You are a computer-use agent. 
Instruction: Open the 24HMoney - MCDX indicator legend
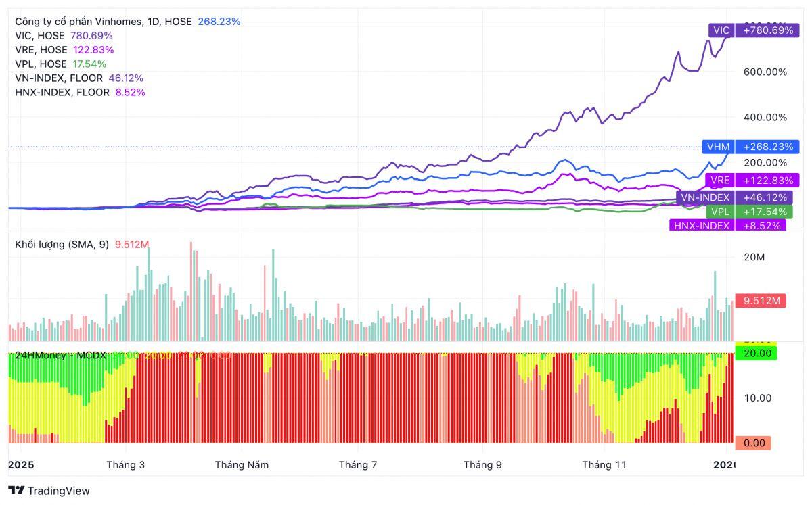click(60, 355)
